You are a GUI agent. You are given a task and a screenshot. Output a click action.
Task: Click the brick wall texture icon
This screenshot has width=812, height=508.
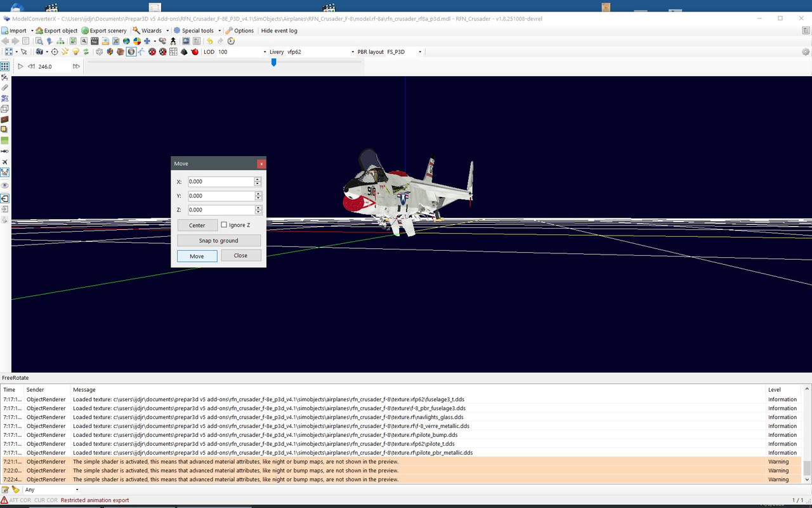(x=4, y=119)
